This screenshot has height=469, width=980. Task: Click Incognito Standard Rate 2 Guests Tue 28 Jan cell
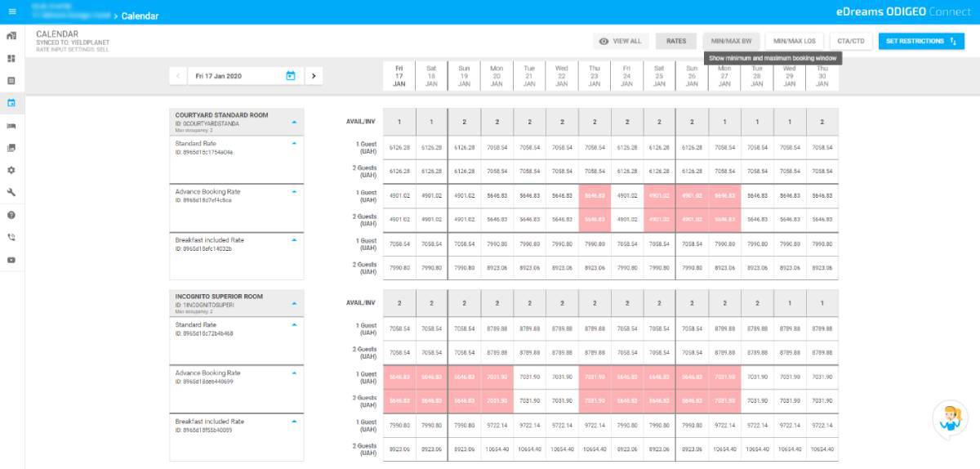[x=757, y=353]
